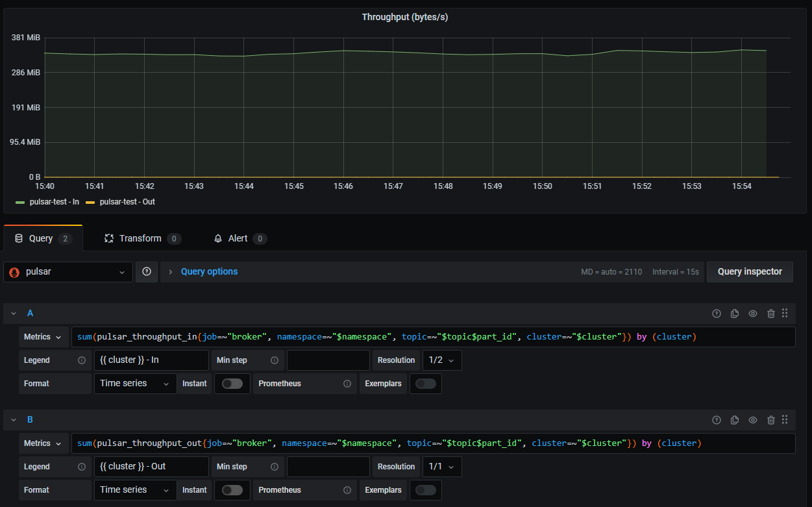812x507 pixels.
Task: Grab the drag handle of query A
Action: coord(785,313)
